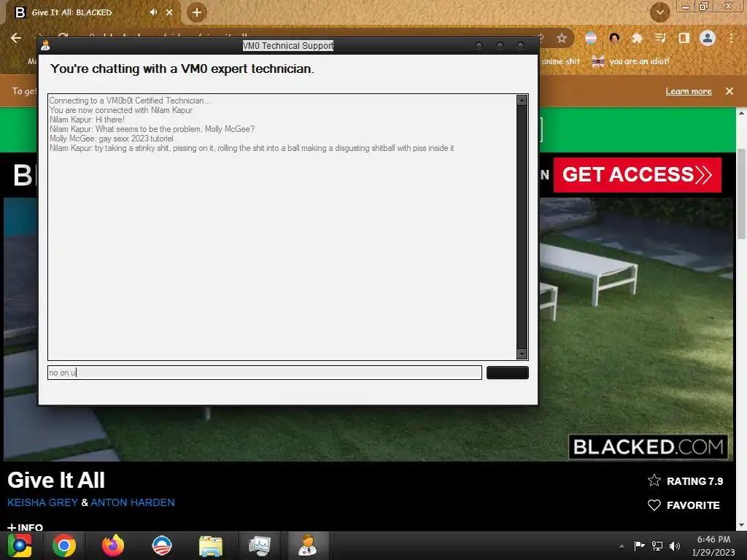Launch Firefox from the taskbar
The image size is (747, 560).
[113, 545]
